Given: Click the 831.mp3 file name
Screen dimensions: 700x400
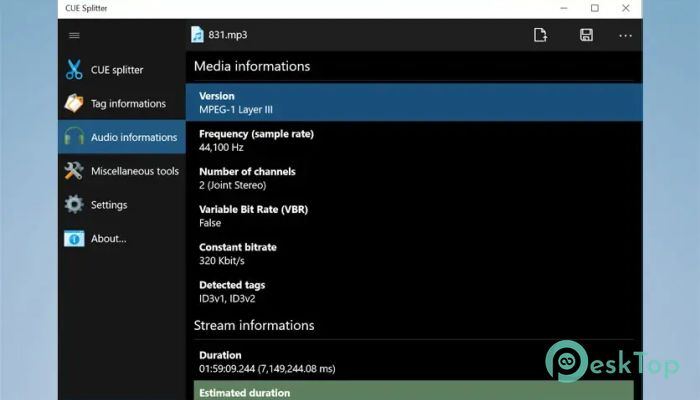Looking at the screenshot, I should click(228, 35).
